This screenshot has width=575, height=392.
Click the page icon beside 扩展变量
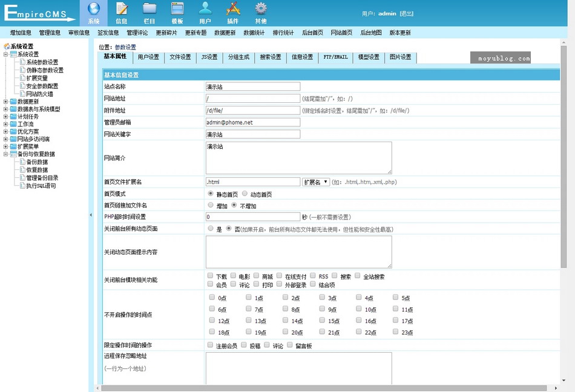pyautogui.click(x=23, y=78)
